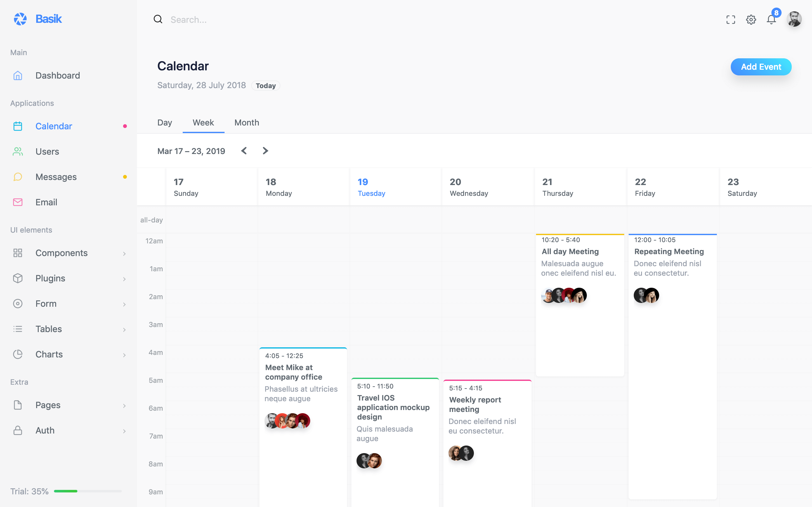Open the Calendar app from the sidebar
Viewport: 812px width, 507px height.
pos(54,126)
